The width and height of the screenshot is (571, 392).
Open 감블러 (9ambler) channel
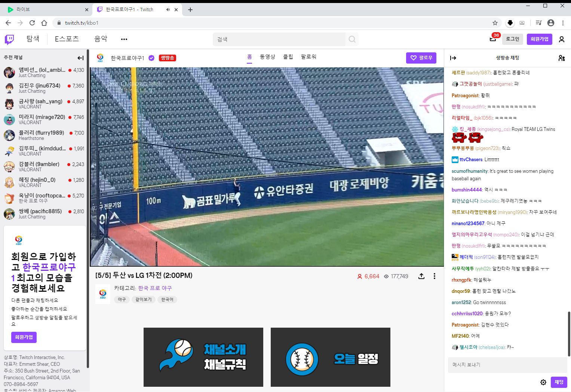click(44, 166)
